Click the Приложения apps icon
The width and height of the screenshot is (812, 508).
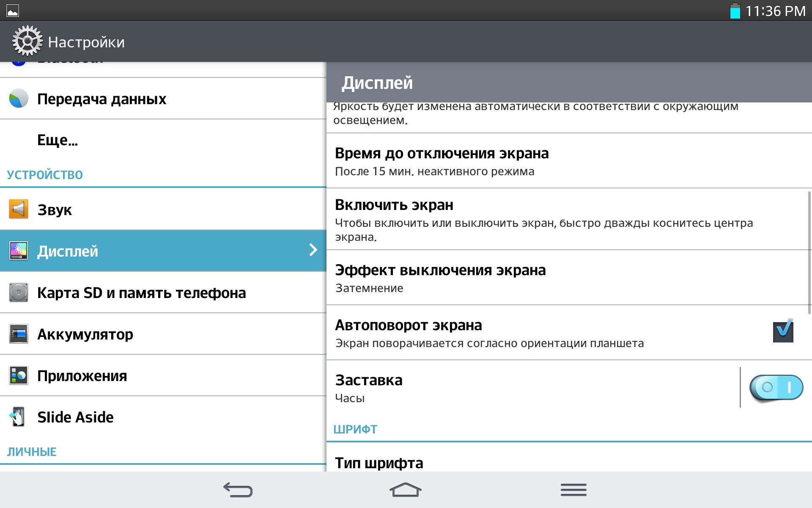tap(19, 375)
